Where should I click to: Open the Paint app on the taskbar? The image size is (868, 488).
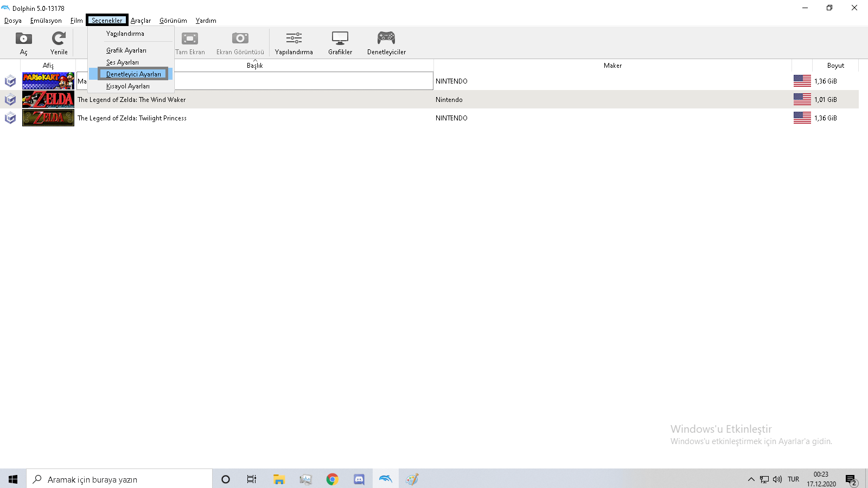412,479
